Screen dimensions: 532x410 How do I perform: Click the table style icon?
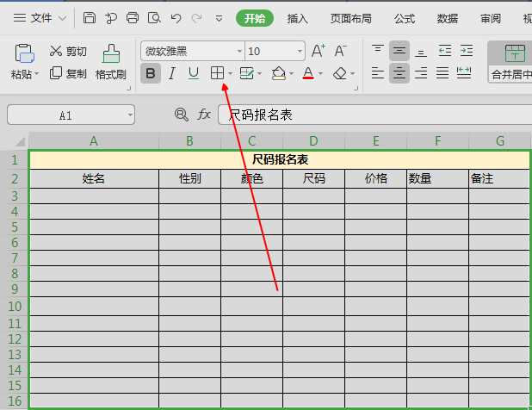pyautogui.click(x=247, y=73)
